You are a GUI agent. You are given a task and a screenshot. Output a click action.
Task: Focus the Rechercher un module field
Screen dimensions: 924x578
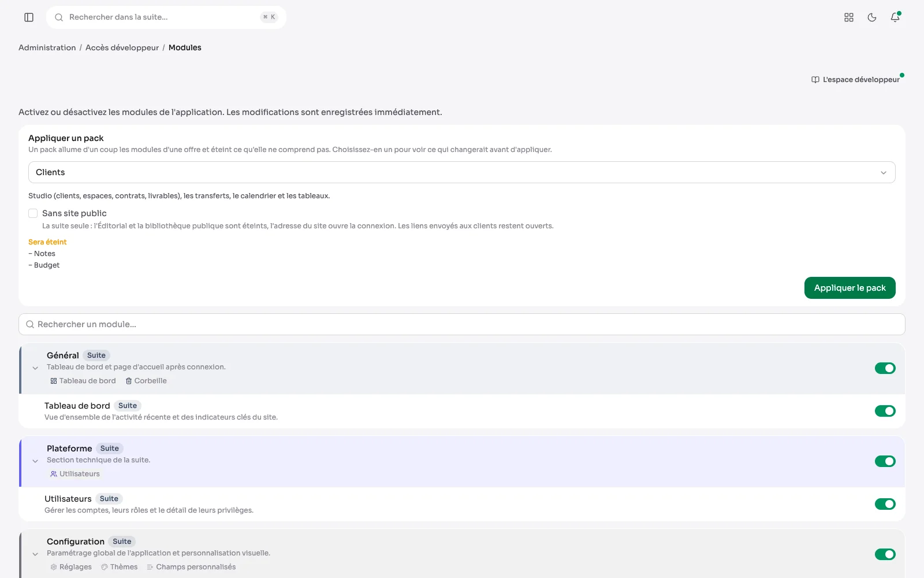[462, 324]
